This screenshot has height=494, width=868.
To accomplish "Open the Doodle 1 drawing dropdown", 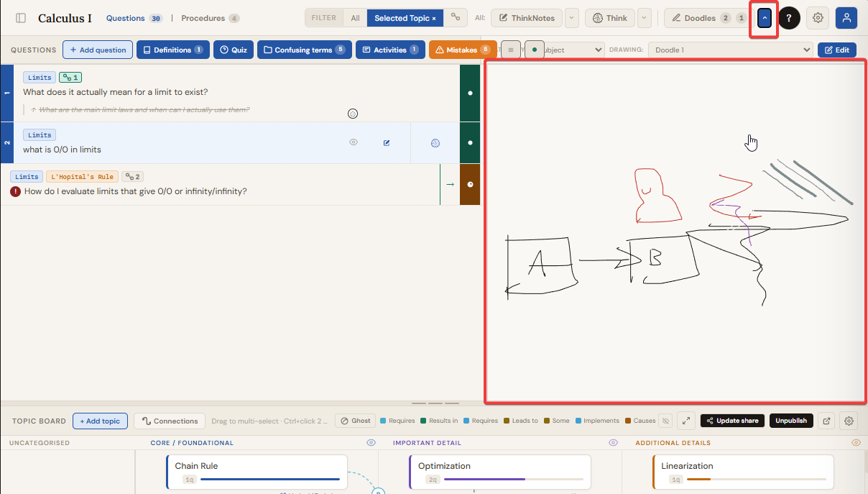I will point(730,50).
